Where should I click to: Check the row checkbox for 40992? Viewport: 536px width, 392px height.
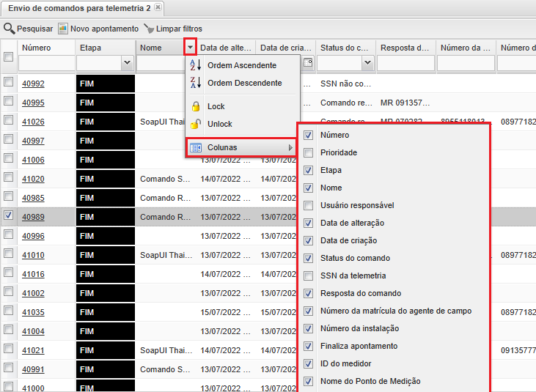9,82
